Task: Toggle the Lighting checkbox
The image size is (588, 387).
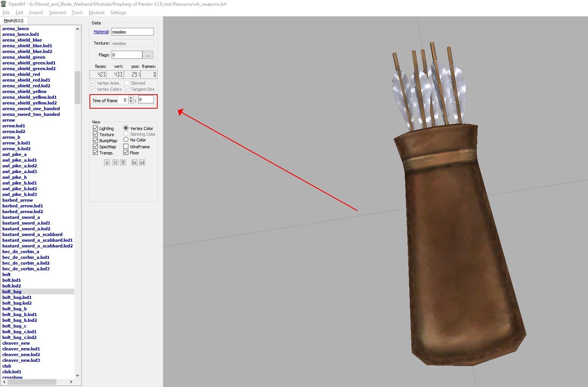Action: click(96, 128)
